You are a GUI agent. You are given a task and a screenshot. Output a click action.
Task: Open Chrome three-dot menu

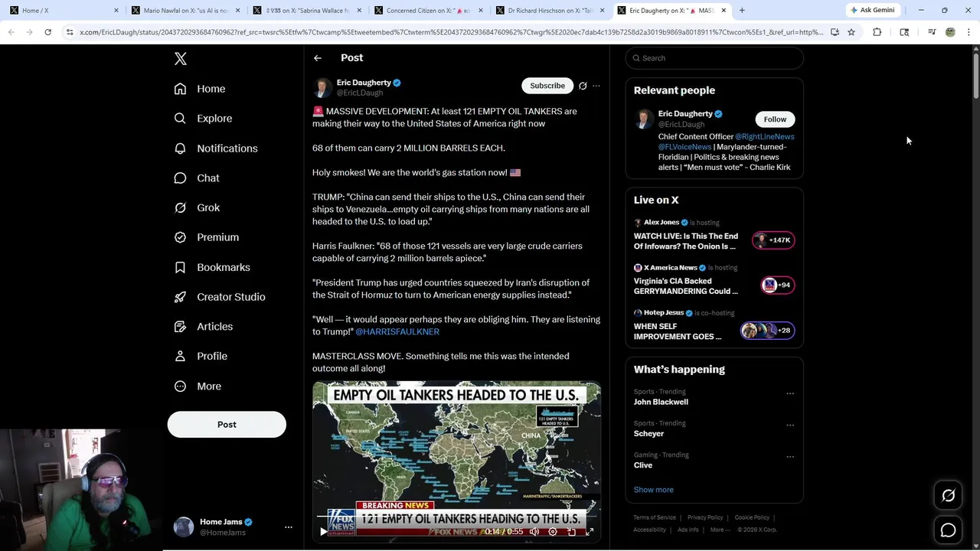pyautogui.click(x=969, y=32)
